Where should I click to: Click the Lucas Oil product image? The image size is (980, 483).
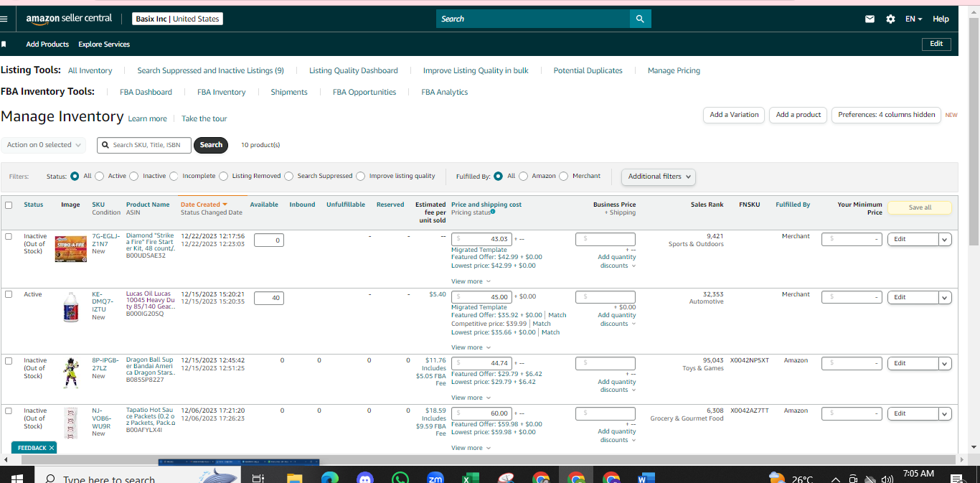click(x=70, y=307)
